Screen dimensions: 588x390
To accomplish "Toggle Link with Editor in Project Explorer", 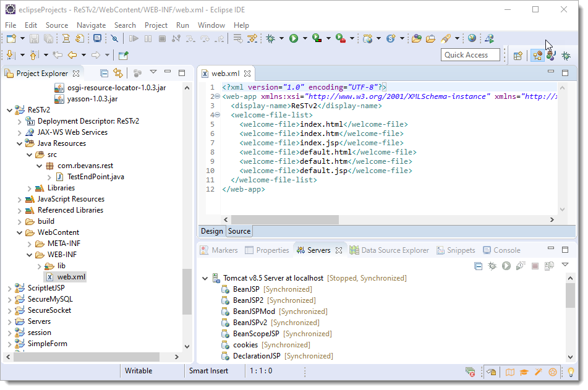I will [118, 73].
